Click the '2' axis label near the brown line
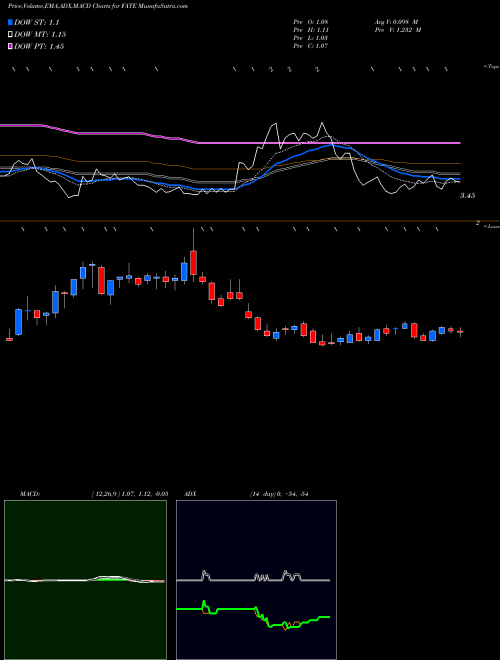Image resolution: width=500 pixels, height=660 pixels. tap(478, 223)
